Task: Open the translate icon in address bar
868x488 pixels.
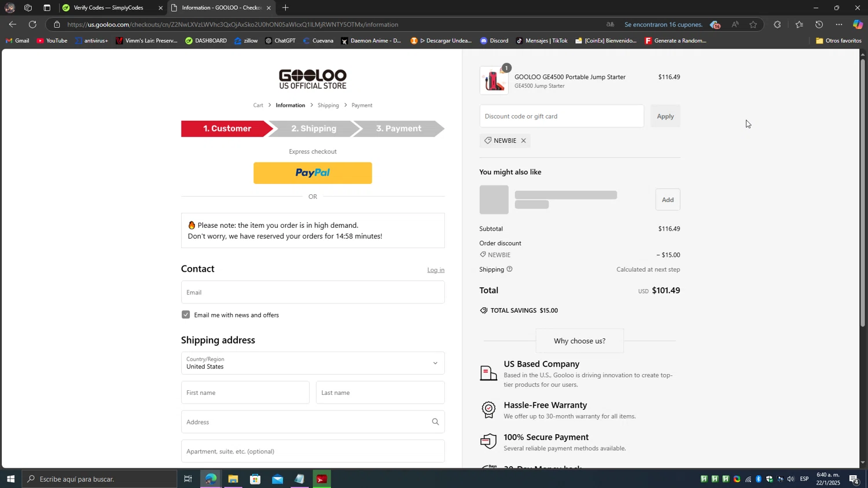Action: tap(610, 24)
